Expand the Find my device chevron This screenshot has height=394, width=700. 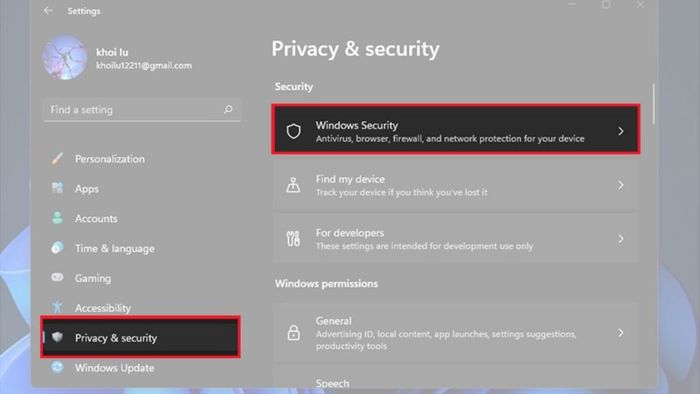(x=621, y=185)
